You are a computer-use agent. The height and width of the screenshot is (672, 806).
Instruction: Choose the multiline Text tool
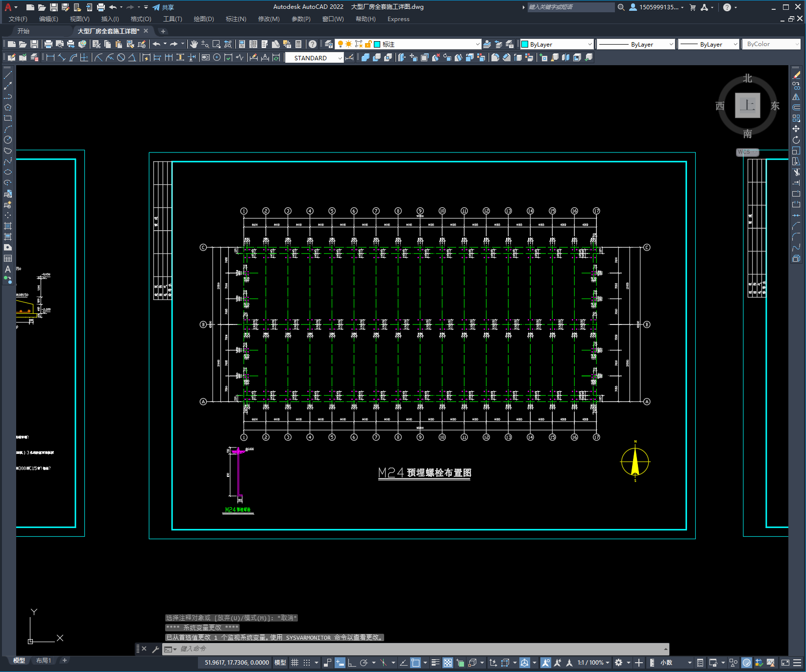(8, 269)
